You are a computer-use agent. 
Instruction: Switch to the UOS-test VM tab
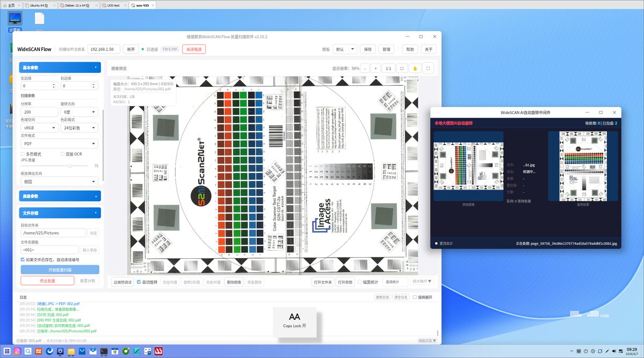(114, 4)
